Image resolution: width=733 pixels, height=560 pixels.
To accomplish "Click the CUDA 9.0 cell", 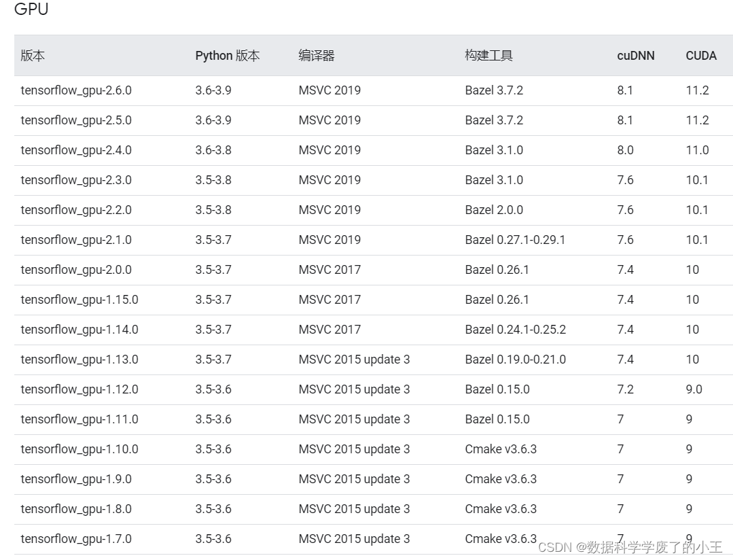I will (x=694, y=389).
